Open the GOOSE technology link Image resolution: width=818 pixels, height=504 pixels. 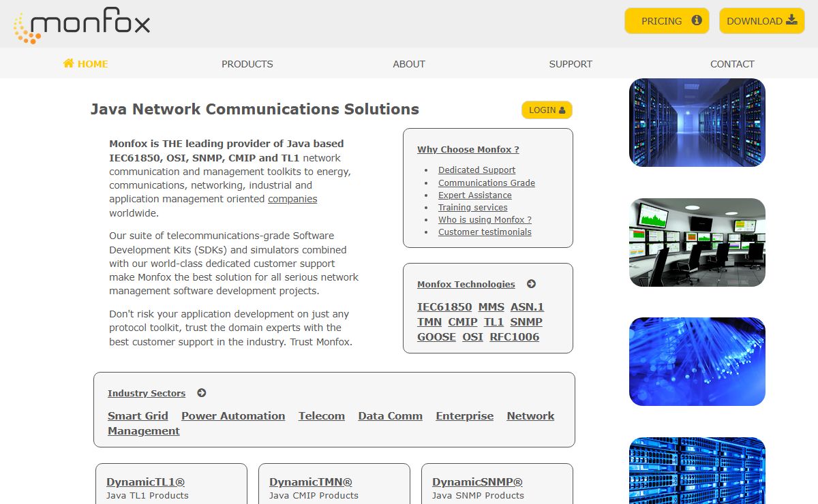436,337
